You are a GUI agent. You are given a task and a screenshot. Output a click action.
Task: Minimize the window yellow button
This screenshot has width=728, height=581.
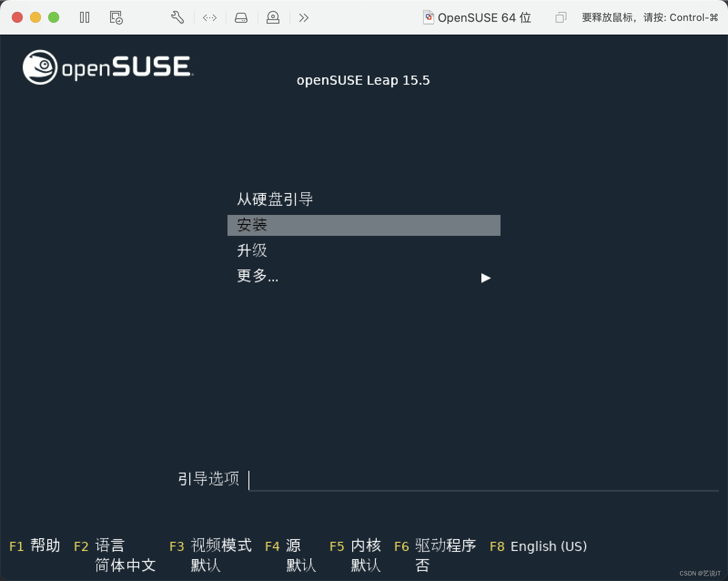coord(35,18)
